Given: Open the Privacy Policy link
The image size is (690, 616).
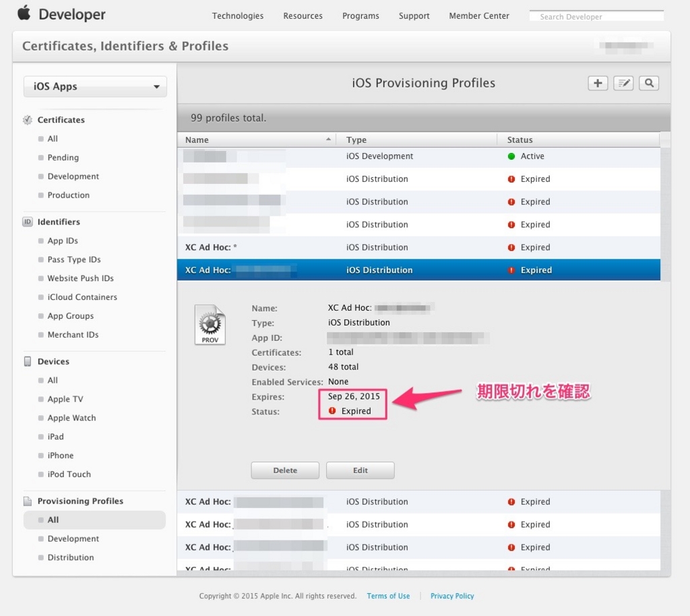Looking at the screenshot, I should coord(452,596).
